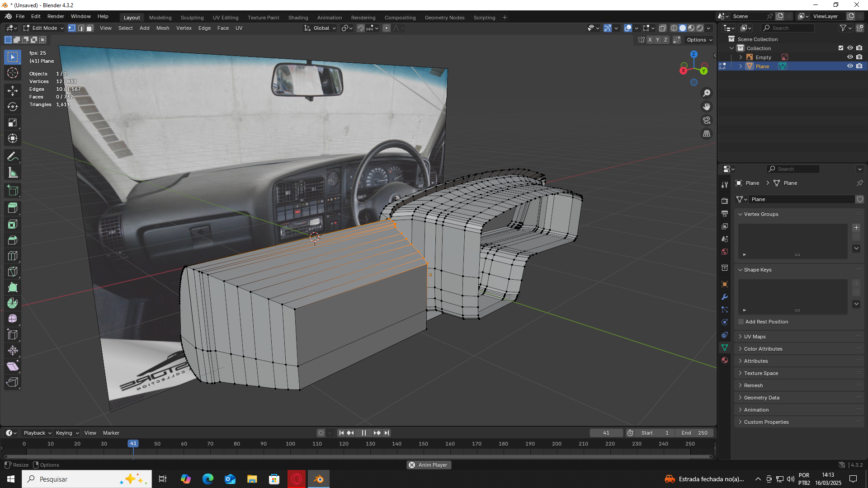Click the Zoom viewport icon

(706, 93)
